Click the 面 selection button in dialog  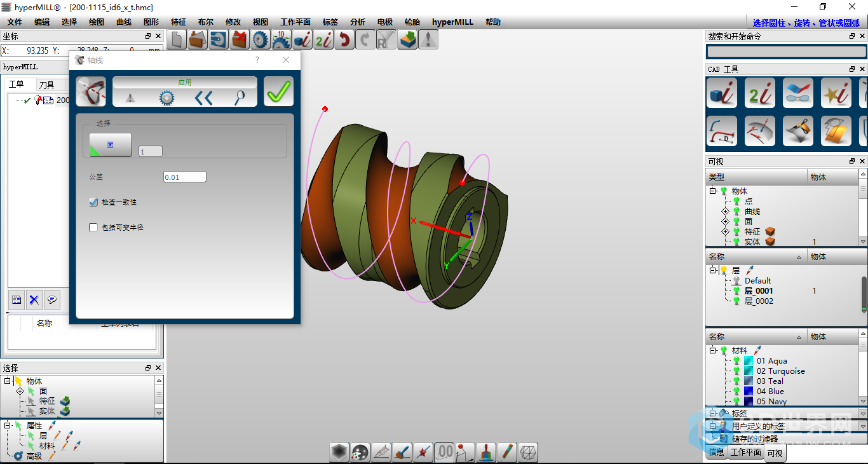click(111, 145)
